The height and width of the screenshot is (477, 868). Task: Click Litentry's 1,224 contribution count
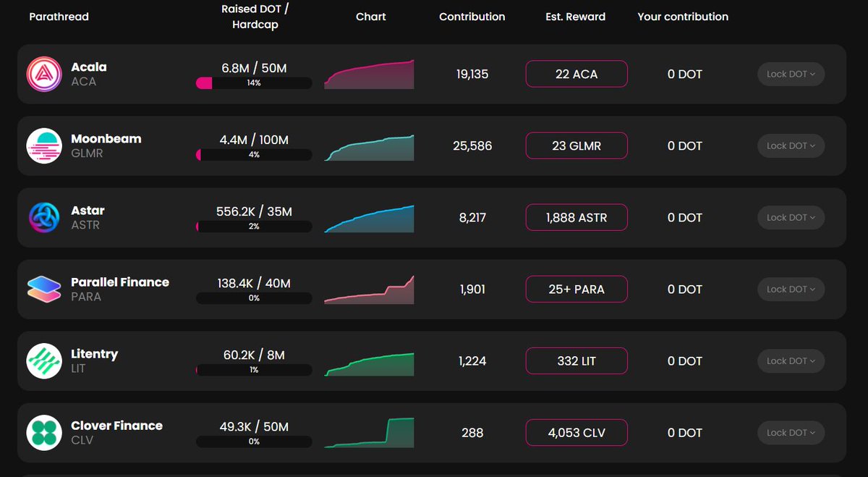click(472, 360)
